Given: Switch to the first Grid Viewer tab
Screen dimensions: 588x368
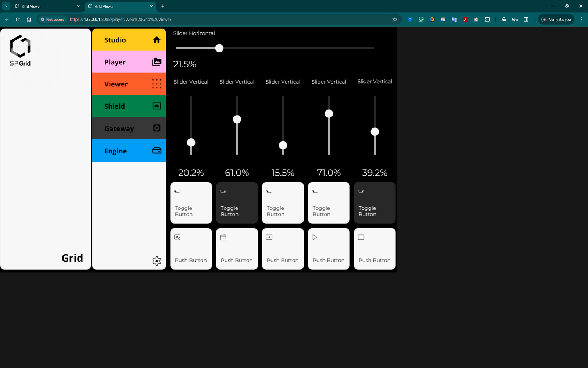Looking at the screenshot, I should point(44,6).
